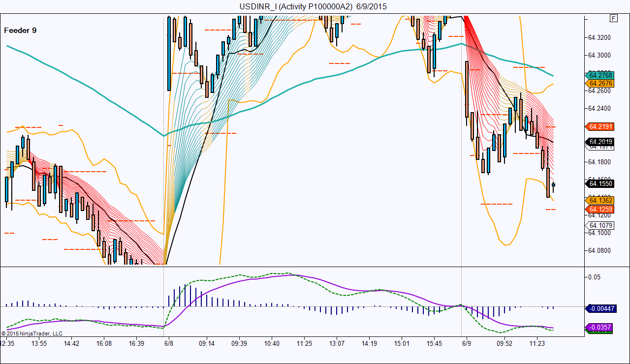The width and height of the screenshot is (630, 364).
Task: Click the 16:39 time axis label
Action: coord(136,343)
